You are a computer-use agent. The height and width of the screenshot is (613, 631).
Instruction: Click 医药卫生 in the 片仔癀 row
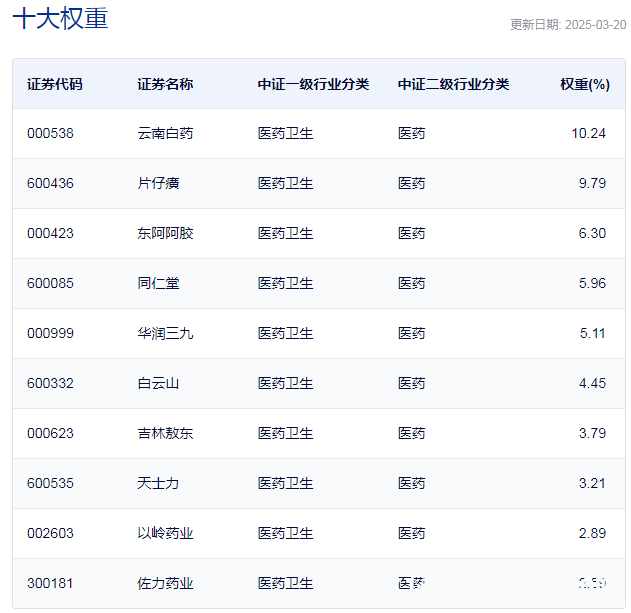[x=285, y=183]
